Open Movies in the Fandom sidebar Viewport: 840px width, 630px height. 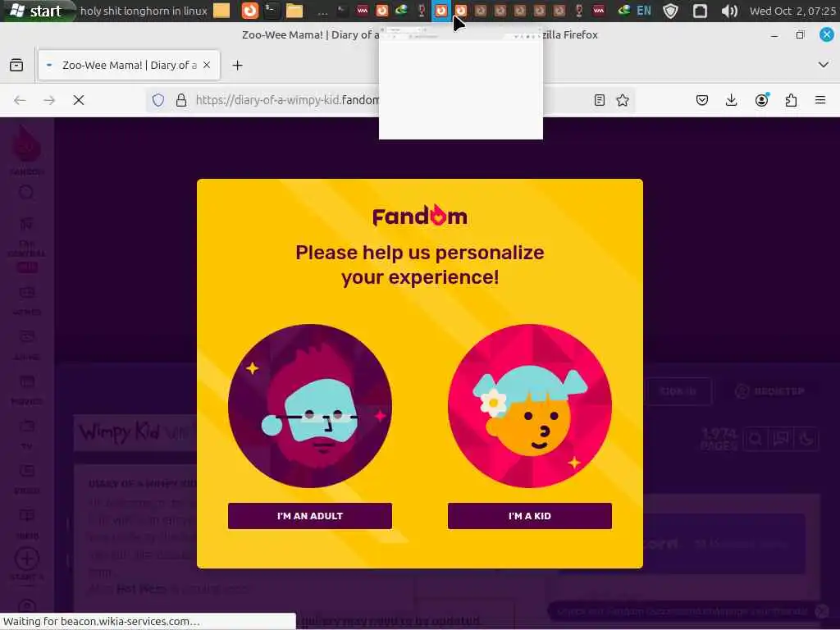[x=27, y=390]
